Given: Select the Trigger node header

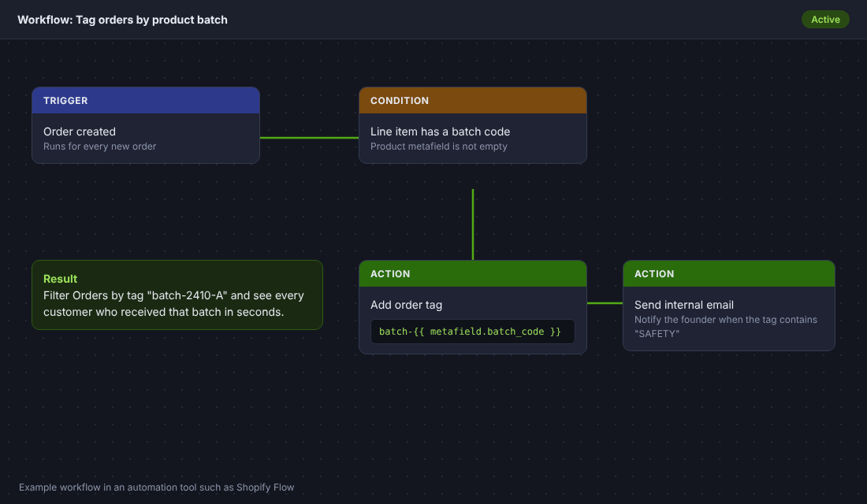Looking at the screenshot, I should [146, 101].
